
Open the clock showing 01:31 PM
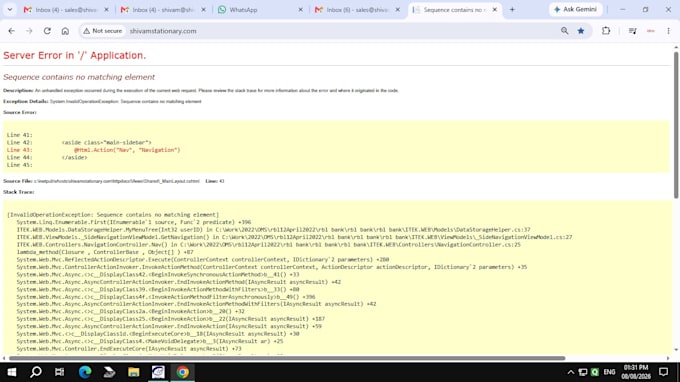click(x=636, y=372)
